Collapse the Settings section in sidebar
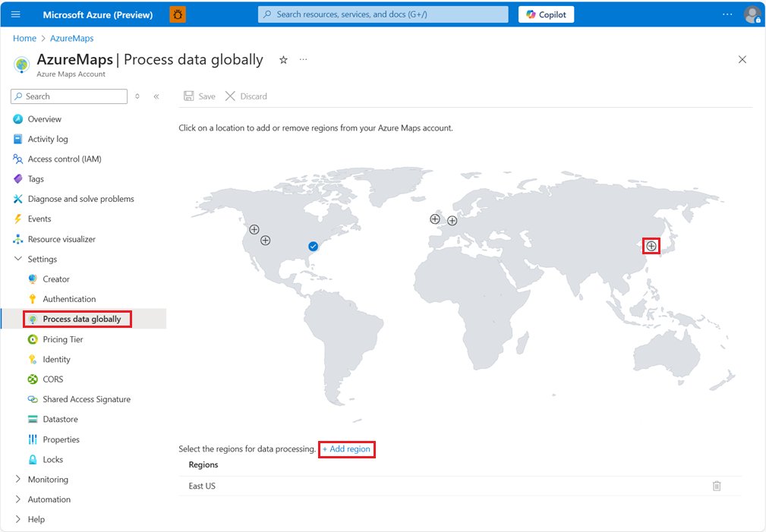 pos(18,259)
